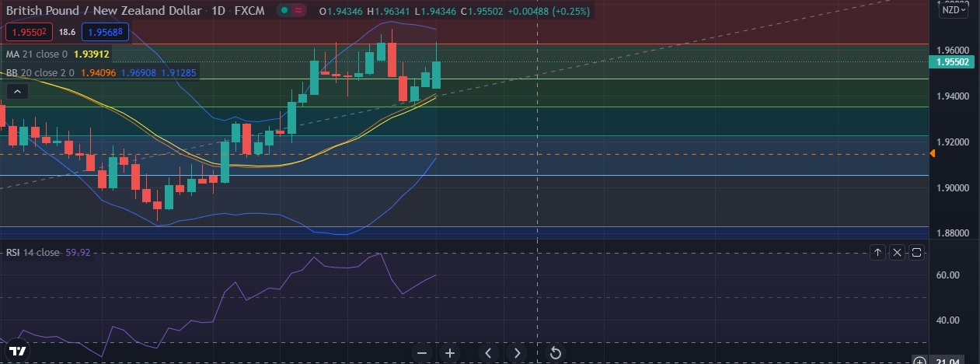Zoom out the chart with minus button
Viewport: 980px width, 364px height.
click(422, 353)
